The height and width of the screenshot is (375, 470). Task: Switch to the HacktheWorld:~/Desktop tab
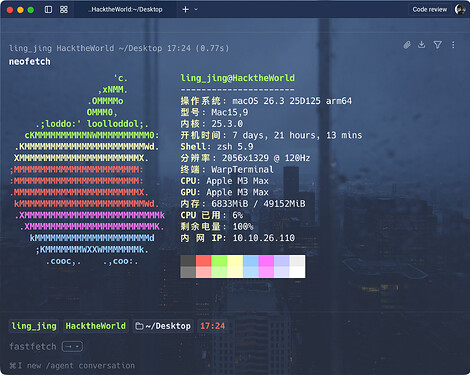[x=125, y=10]
